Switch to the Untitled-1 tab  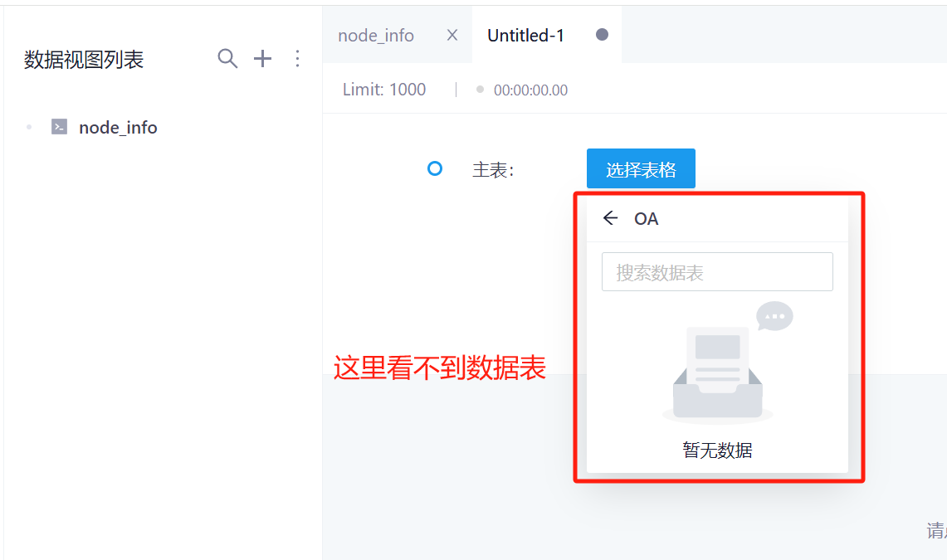click(525, 36)
